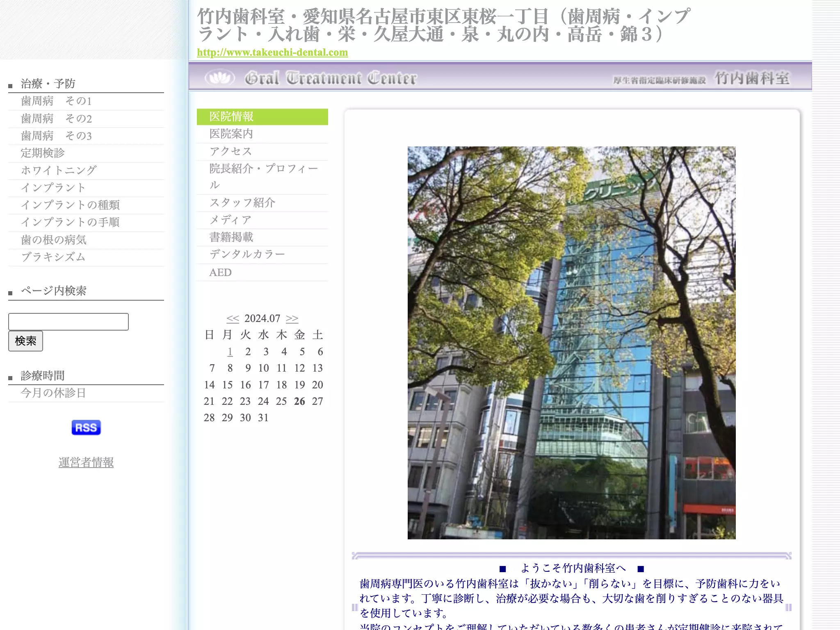
Task: Click the lotus logo in the banner
Action: [220, 77]
